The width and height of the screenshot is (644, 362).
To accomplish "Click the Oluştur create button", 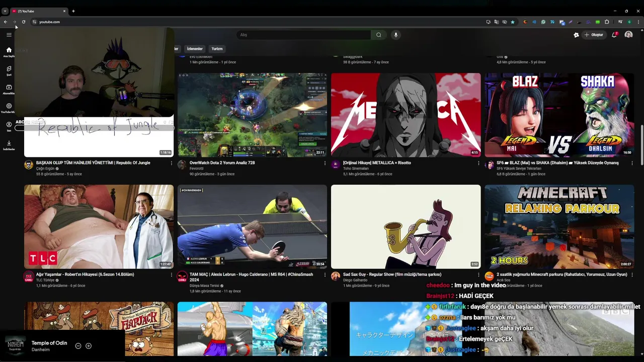I will (x=594, y=35).
